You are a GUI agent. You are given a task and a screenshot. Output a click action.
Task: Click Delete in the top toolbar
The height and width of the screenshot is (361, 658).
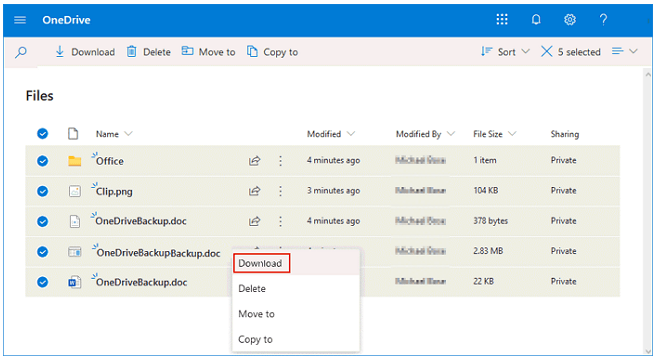pos(149,52)
